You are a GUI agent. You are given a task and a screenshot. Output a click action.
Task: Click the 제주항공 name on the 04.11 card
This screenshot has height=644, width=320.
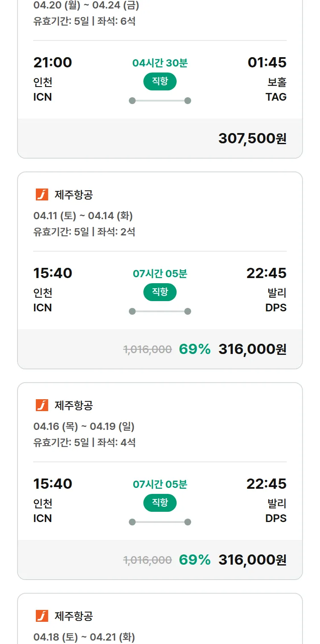click(73, 195)
